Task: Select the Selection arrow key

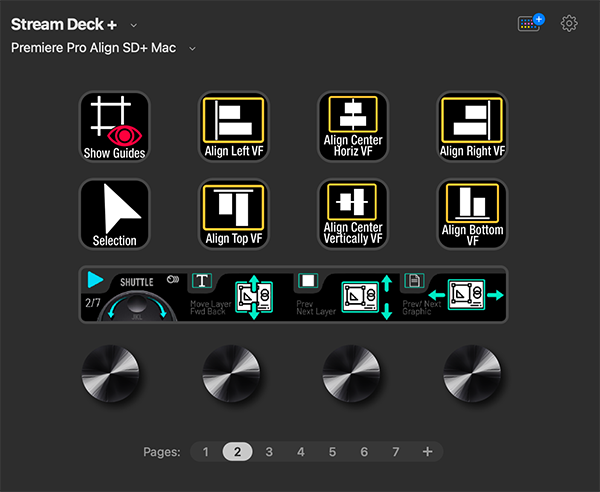Action: point(114,214)
